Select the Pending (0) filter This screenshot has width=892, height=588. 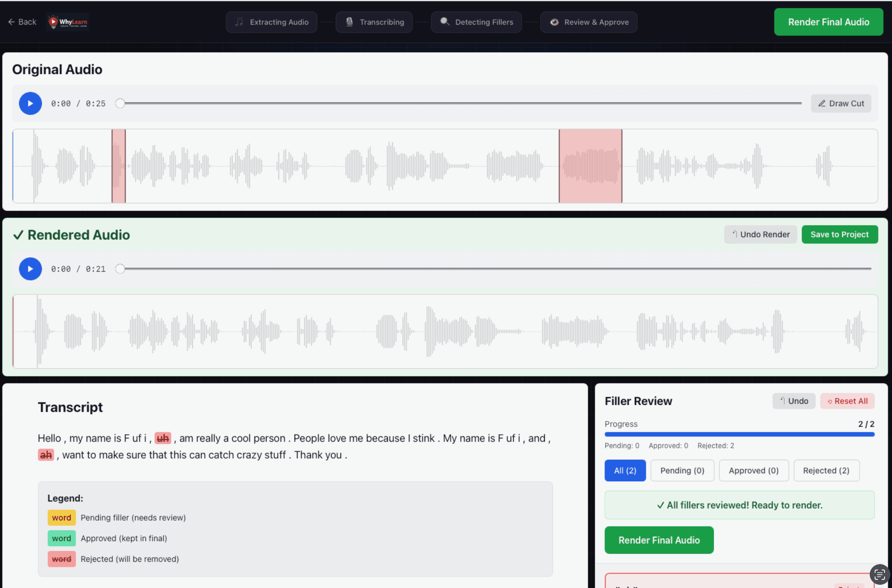coord(682,470)
